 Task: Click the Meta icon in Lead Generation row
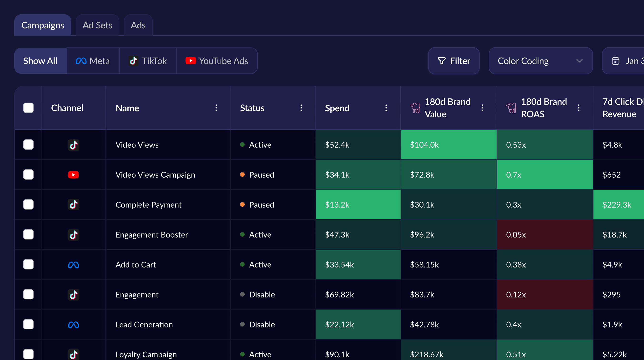[74, 325]
